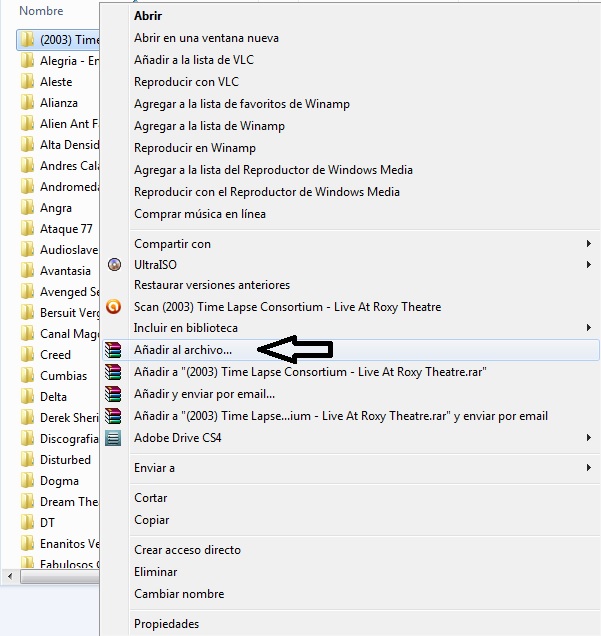Choose Cambiar nombre
Image resolution: width=601 pixels, height=636 pixels.
pos(179,594)
